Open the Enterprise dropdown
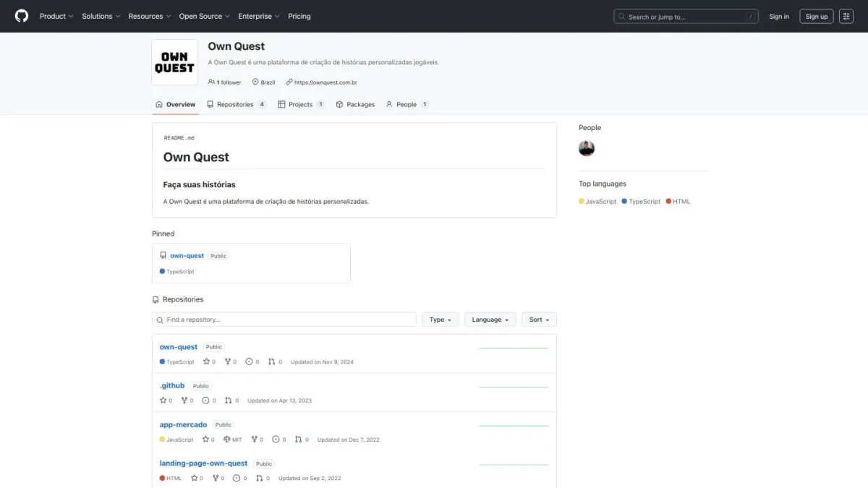The image size is (868, 488). coord(259,16)
